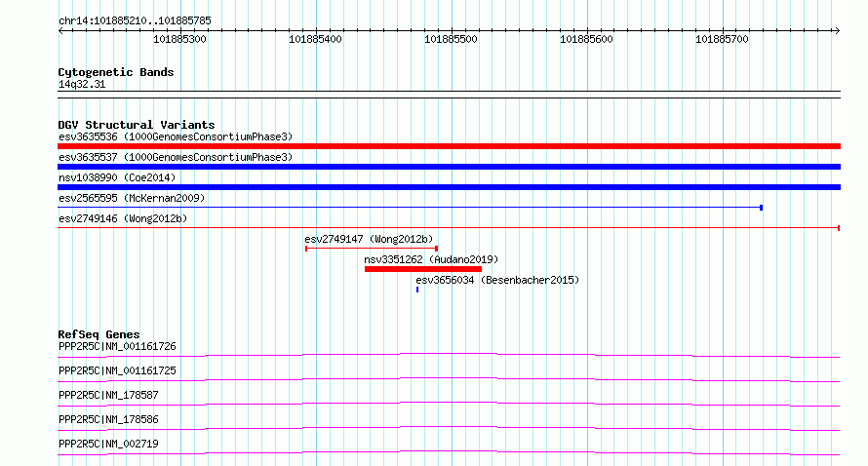Image resolution: width=868 pixels, height=466 pixels.
Task: Select the nsv1038990 blue variant bar
Action: (449, 187)
